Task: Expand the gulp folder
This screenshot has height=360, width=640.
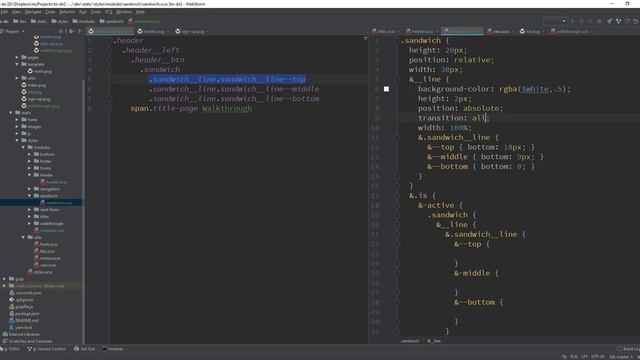Action: point(4,279)
